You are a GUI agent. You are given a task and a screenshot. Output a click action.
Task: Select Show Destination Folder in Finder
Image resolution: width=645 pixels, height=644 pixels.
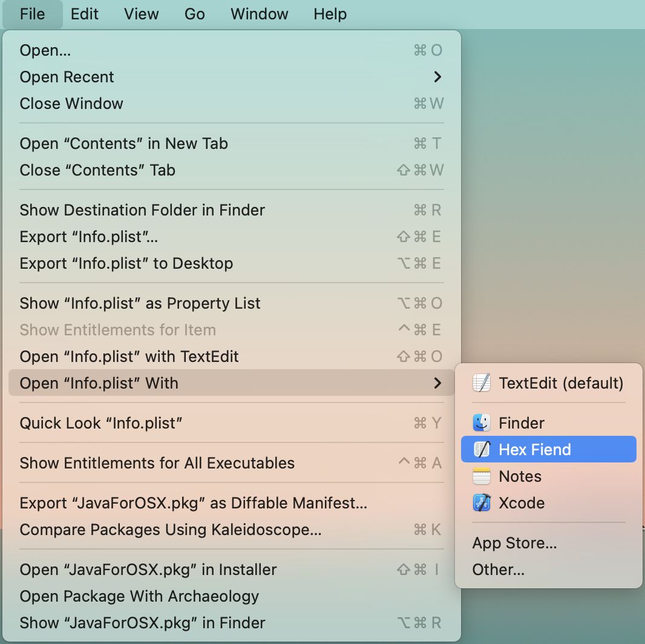142,210
